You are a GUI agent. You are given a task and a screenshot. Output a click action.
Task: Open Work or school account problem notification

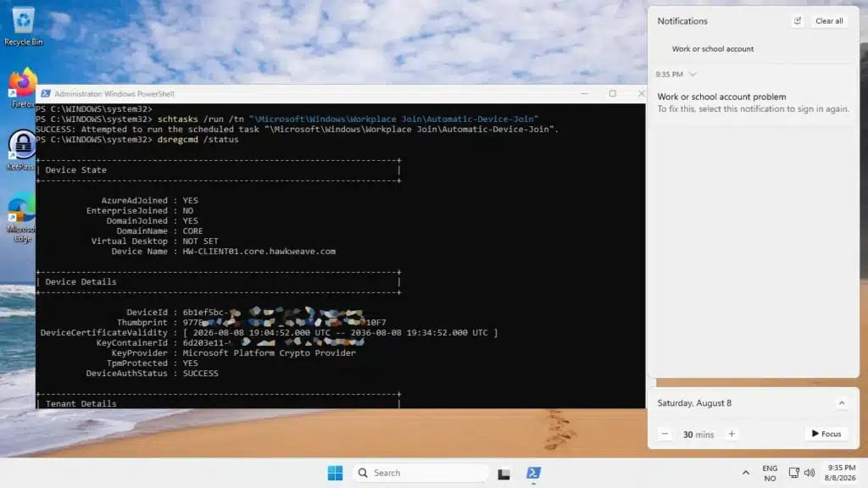tap(753, 103)
